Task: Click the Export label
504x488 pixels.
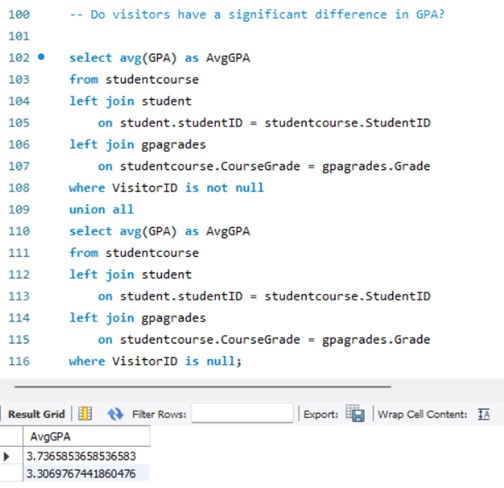Action: [x=321, y=414]
